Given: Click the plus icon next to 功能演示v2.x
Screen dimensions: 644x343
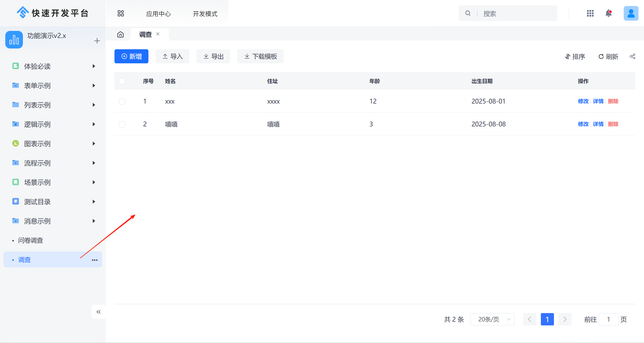Looking at the screenshot, I should coord(97,41).
